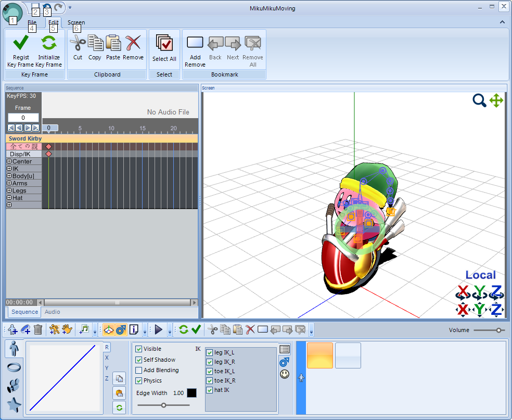Expand the IK bone group
Screen dimensions: 512x420
pos(9,169)
